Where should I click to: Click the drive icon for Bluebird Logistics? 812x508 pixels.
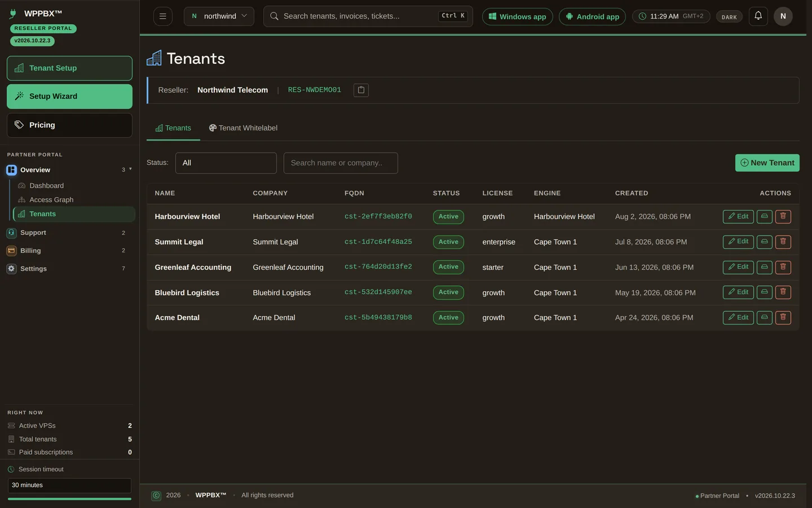click(x=764, y=292)
